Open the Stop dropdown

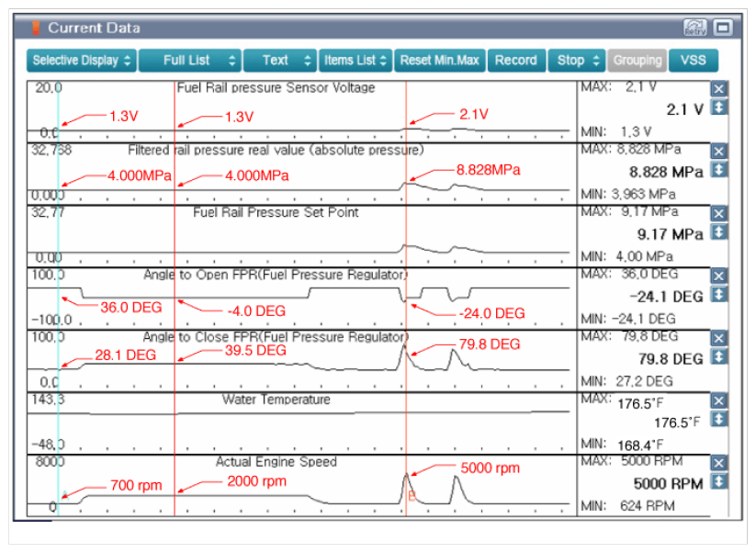[x=577, y=61]
